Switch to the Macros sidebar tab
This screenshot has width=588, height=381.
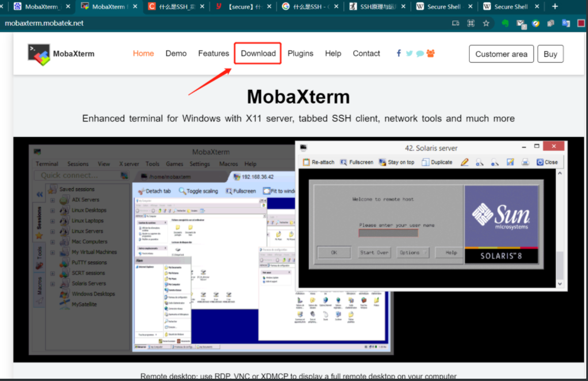40,284
